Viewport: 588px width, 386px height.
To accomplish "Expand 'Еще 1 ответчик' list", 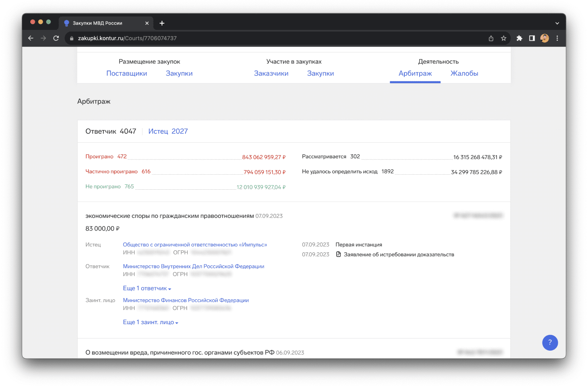I will pos(147,288).
